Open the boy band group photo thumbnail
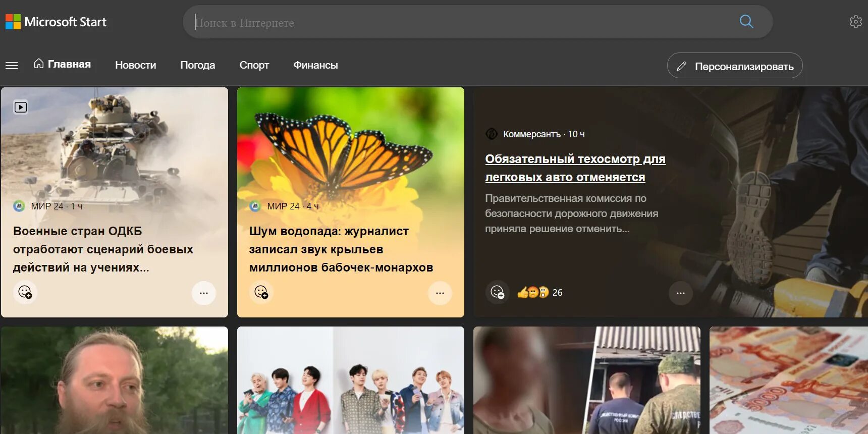The image size is (868, 434). click(x=351, y=380)
